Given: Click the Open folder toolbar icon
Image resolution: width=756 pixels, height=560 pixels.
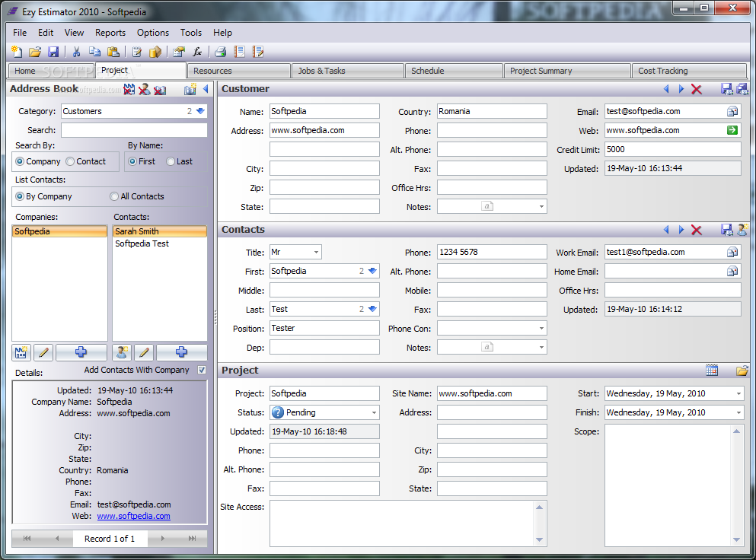Looking at the screenshot, I should (35, 52).
